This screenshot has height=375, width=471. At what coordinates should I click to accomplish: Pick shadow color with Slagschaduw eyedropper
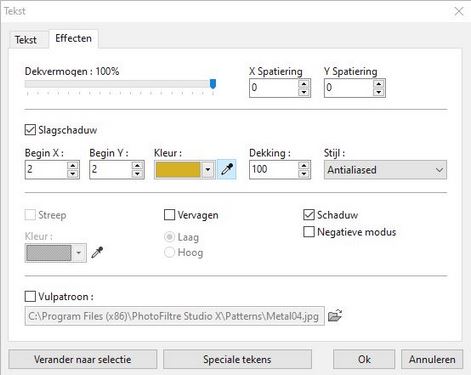227,169
